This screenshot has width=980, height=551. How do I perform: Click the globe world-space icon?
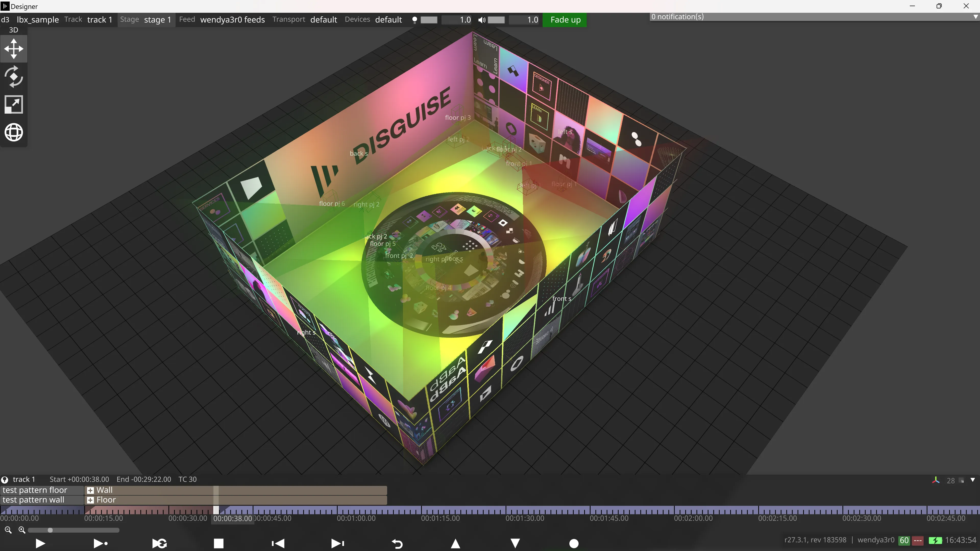14,133
